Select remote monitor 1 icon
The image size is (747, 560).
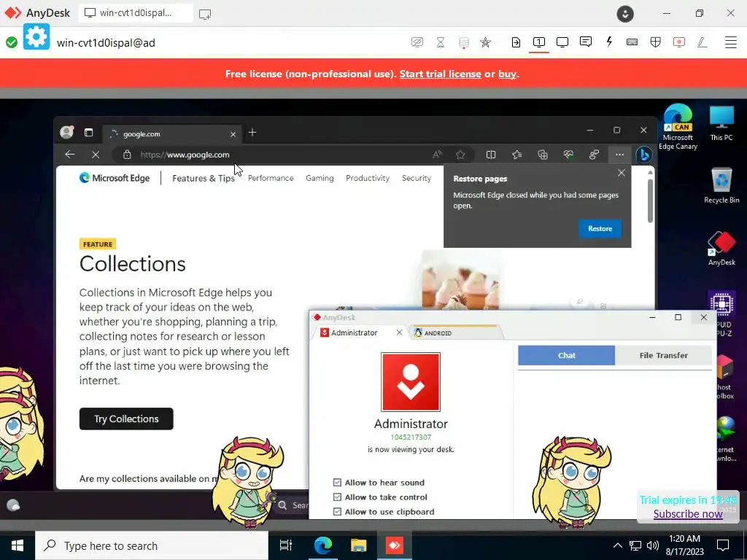coord(539,42)
